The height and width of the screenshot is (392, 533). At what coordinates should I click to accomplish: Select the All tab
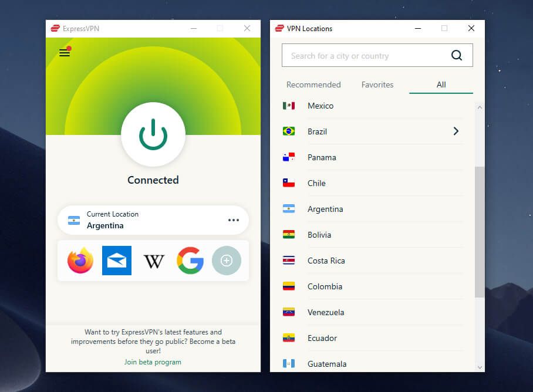click(x=441, y=85)
